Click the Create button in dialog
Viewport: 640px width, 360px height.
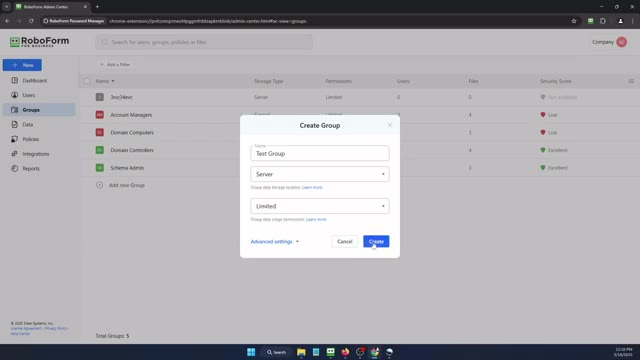(376, 241)
